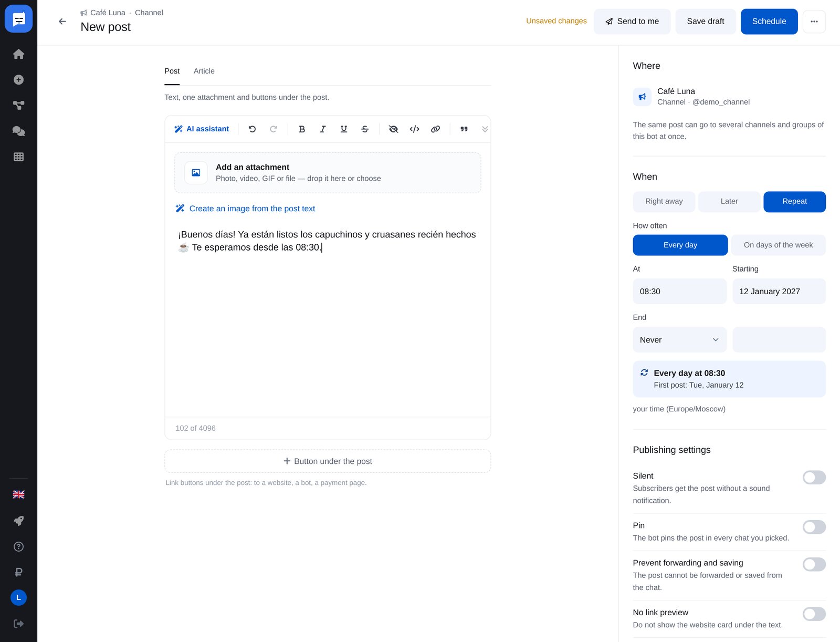Click the logout icon in sidebar
This screenshot has width=840, height=642.
click(18, 624)
